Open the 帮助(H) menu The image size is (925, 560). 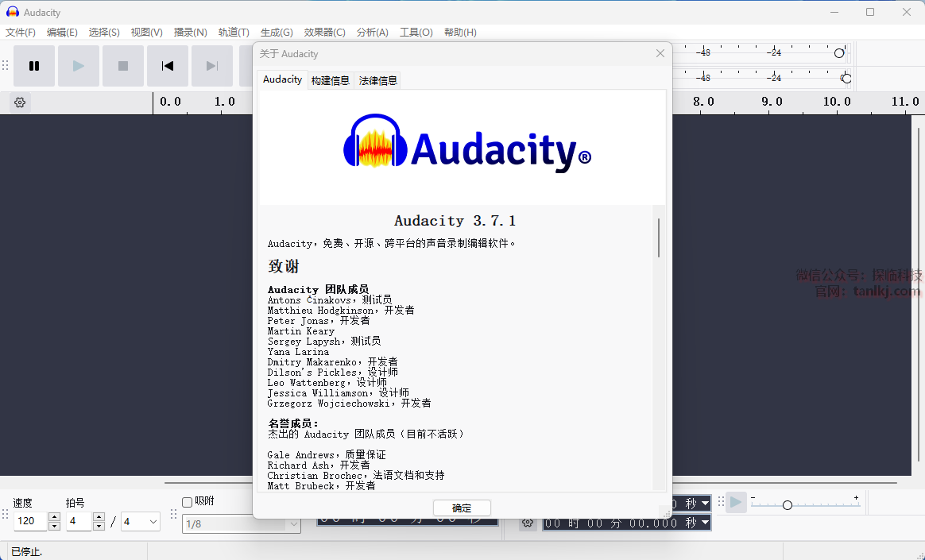[x=460, y=33]
